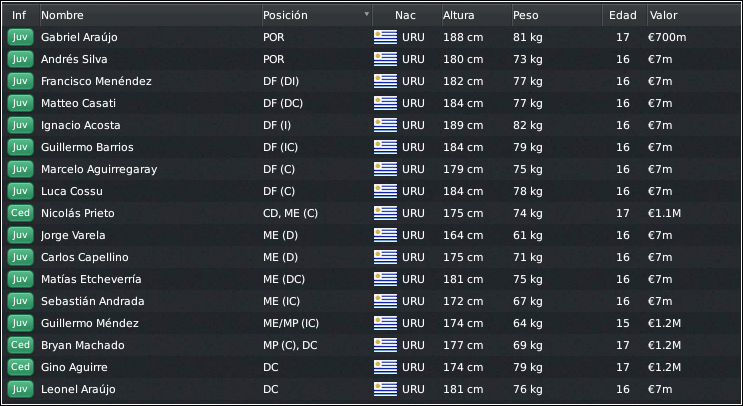Image resolution: width=743 pixels, height=406 pixels.
Task: Select Sebastián Andrada's name
Action: 92,301
